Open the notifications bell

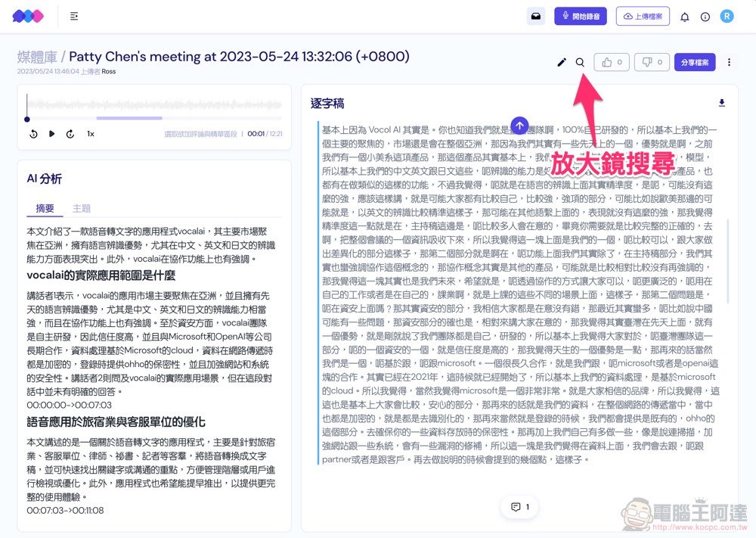tap(685, 17)
